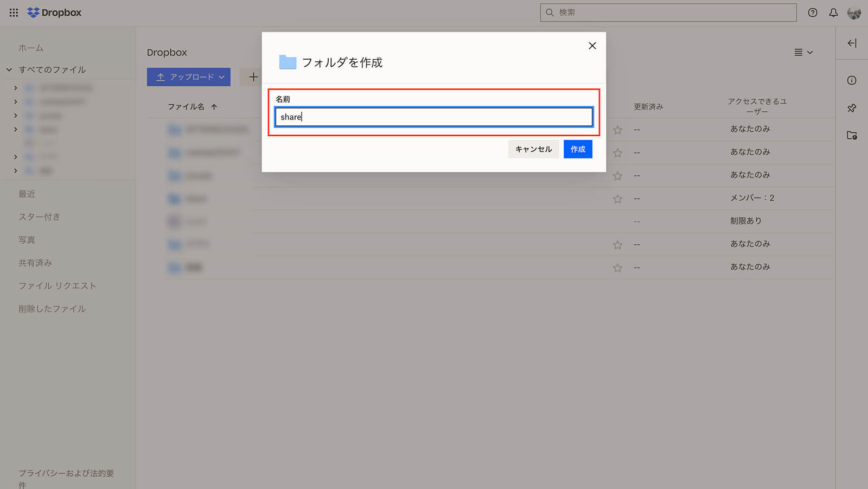The height and width of the screenshot is (489, 868).
Task: Open プライバシーおよび法的要件 link
Action: 66,479
